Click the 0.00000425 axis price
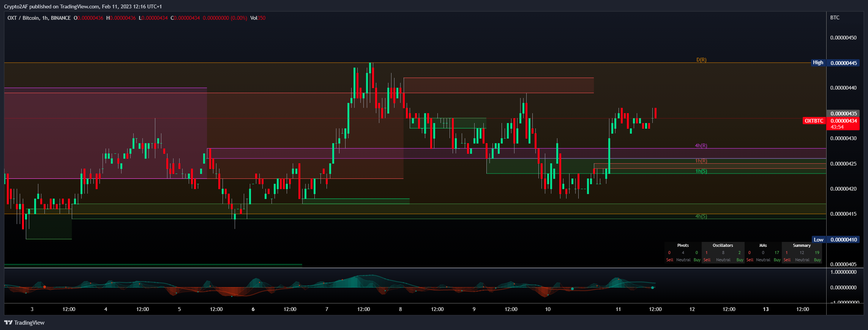The image size is (868, 330). [843, 164]
